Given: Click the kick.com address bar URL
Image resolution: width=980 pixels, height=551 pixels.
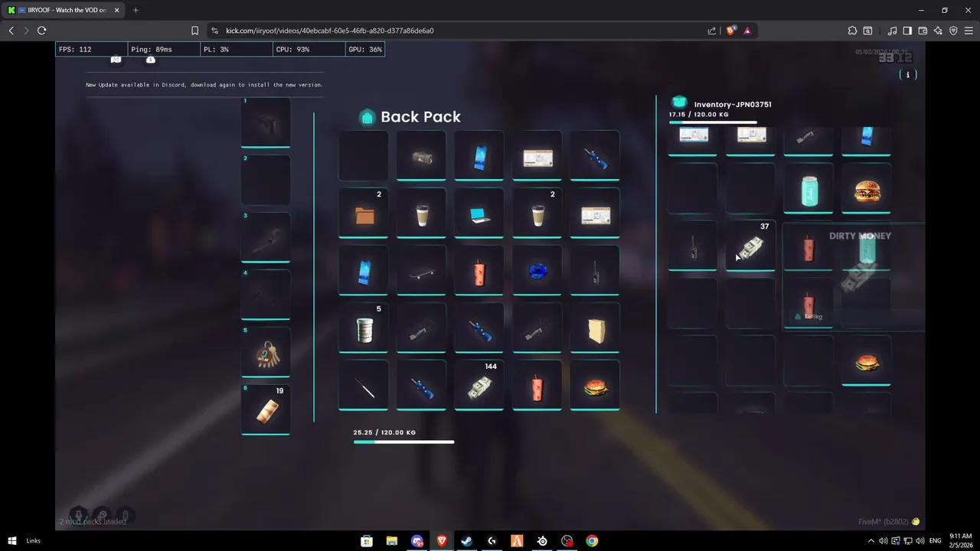Looking at the screenshot, I should tap(330, 31).
